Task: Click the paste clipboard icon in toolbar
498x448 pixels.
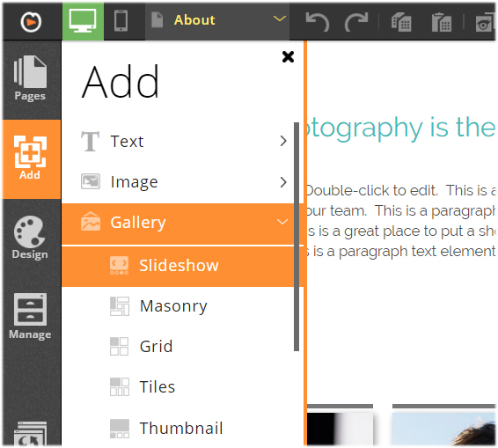Action: coord(442,22)
